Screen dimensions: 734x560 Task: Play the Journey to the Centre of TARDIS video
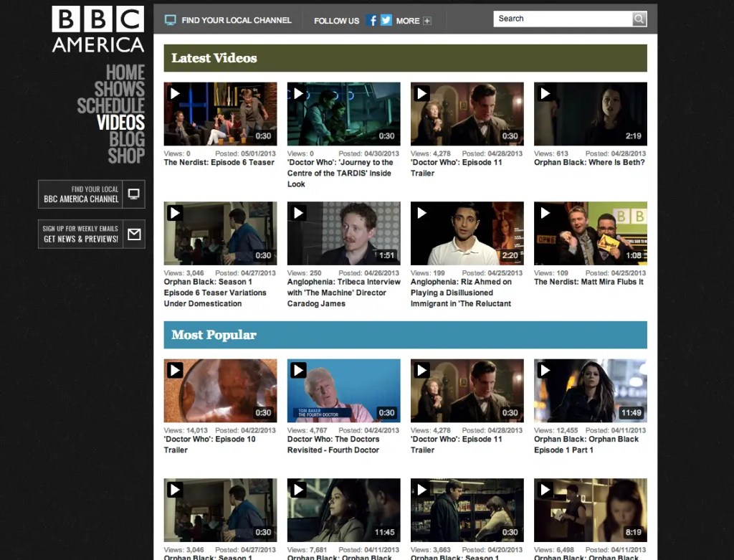click(x=298, y=93)
